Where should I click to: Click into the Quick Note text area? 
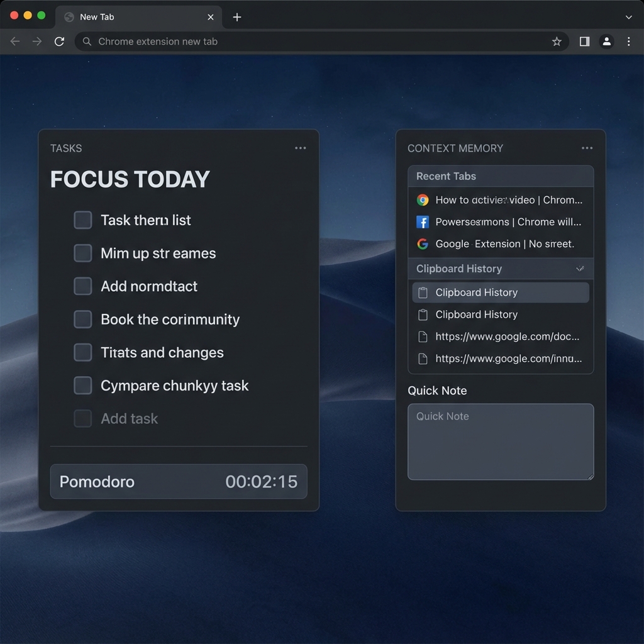point(501,442)
